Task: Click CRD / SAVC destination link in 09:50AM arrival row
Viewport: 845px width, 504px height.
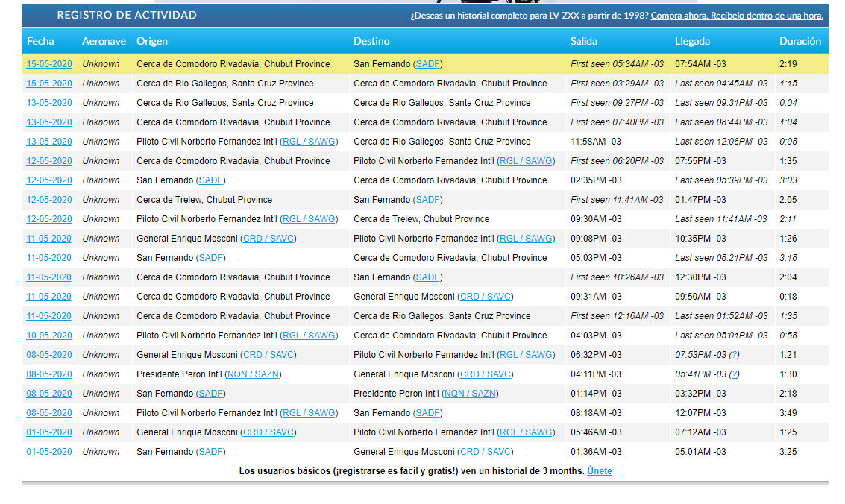Action: (486, 297)
